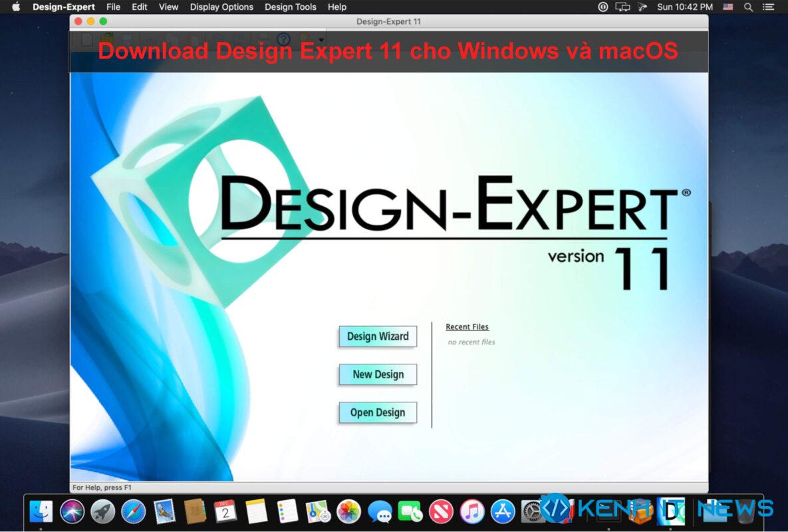Open Safari from the dock
The height and width of the screenshot is (532, 788).
[x=133, y=511]
